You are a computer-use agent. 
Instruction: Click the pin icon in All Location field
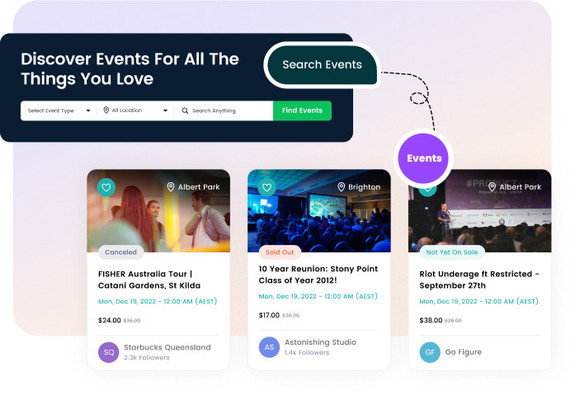tap(106, 110)
